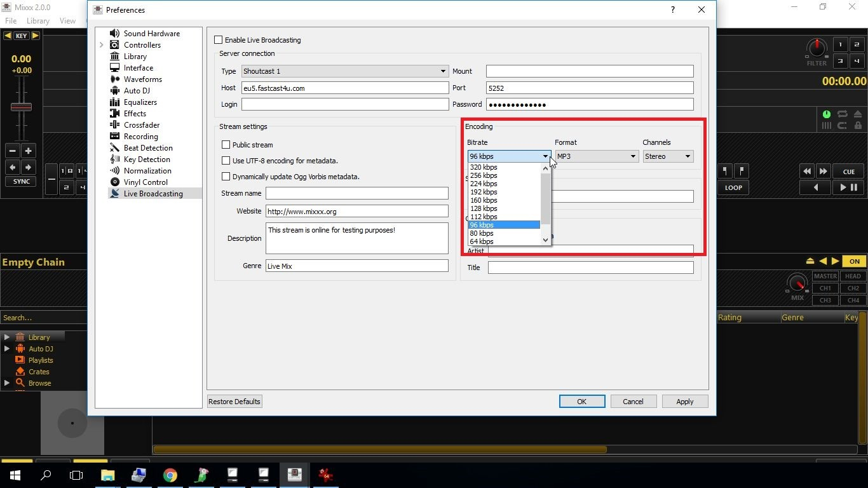Viewport: 868px width, 488px height.
Task: Select Playlists in Mixxx library sidebar
Action: coord(41,360)
